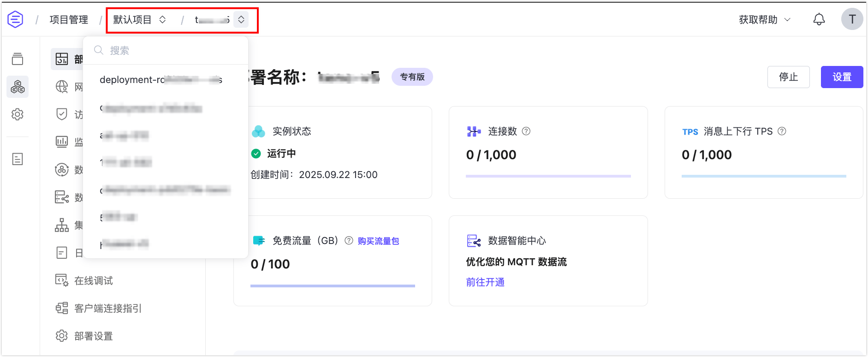The width and height of the screenshot is (868, 357).
Task: Open the notification bell
Action: [x=819, y=19]
